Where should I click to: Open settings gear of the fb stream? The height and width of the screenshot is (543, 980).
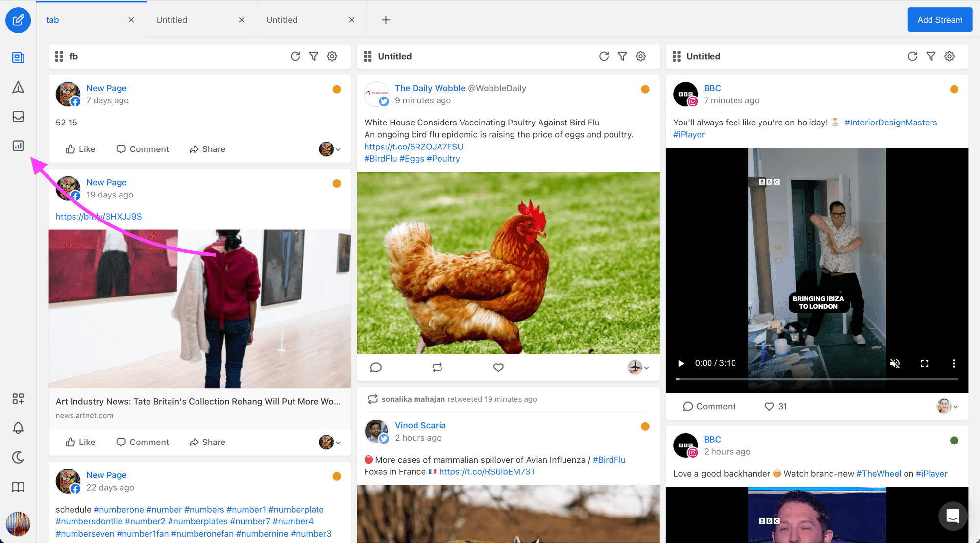pos(332,56)
